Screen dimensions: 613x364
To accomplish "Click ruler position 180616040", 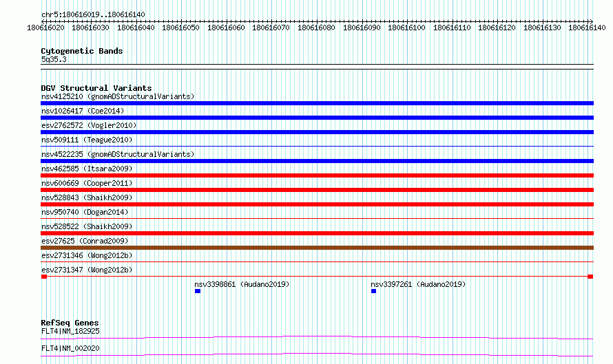I will 136,28.
